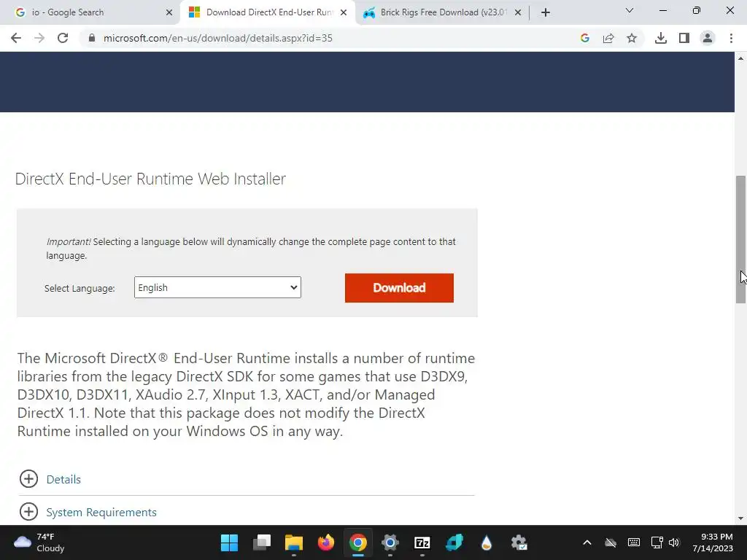747x560 pixels.
Task: Open the clock showing 9:33 PM
Action: [713, 542]
